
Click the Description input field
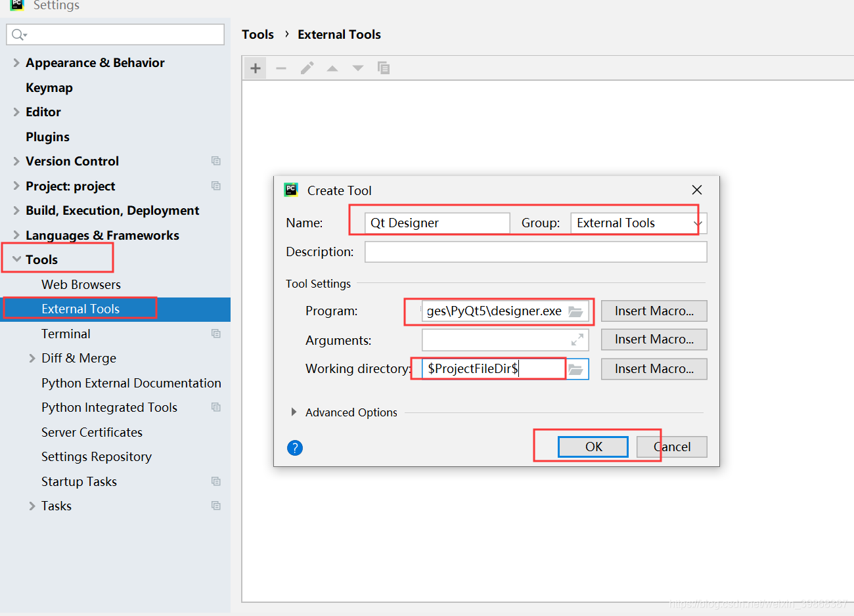pyautogui.click(x=536, y=252)
